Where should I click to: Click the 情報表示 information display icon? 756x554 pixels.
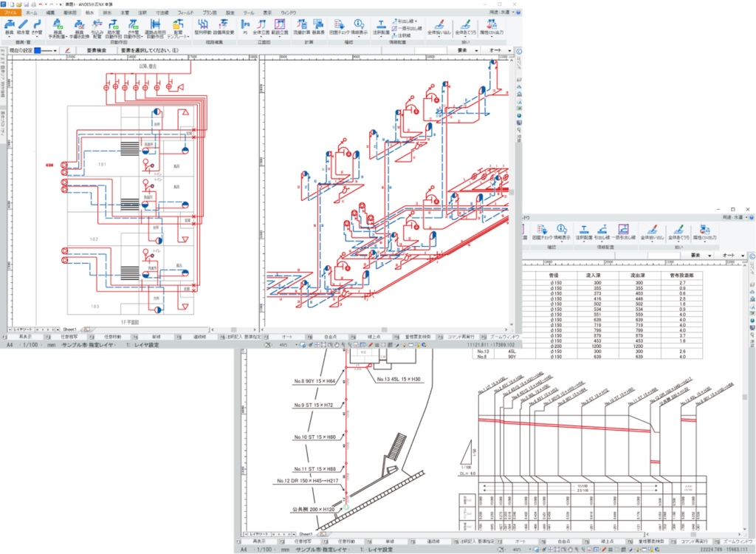coord(360,28)
